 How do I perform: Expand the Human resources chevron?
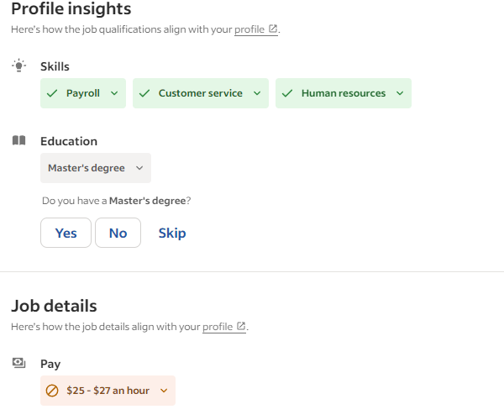click(400, 93)
